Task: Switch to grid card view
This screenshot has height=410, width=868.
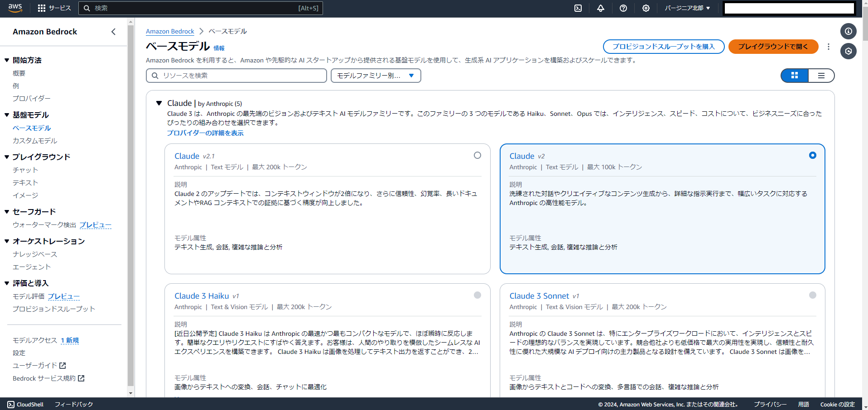Action: coord(795,76)
